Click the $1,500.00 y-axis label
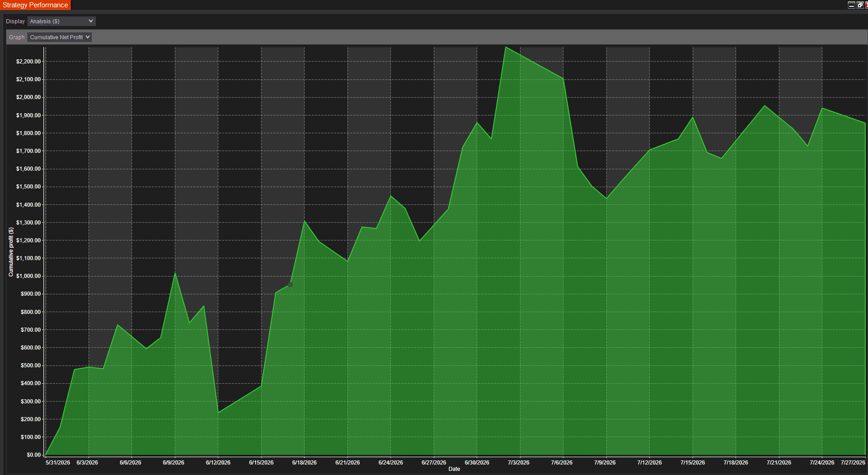The height and width of the screenshot is (475, 868). click(x=28, y=187)
